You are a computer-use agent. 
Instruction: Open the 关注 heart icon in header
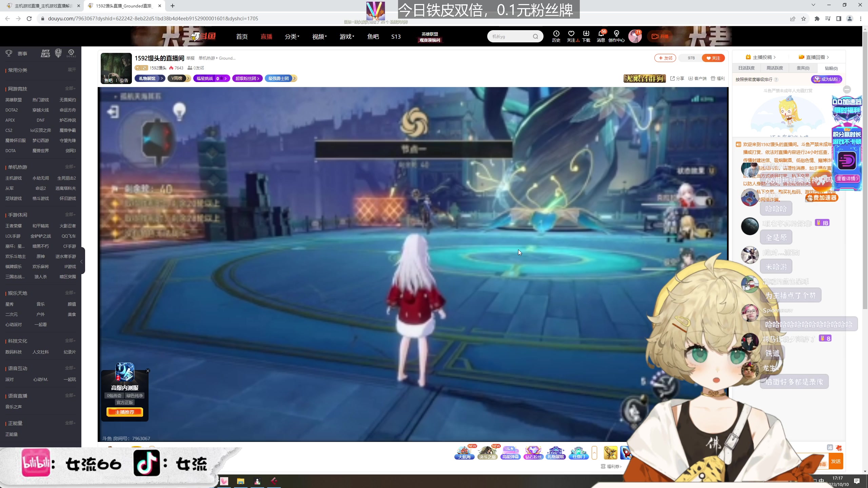point(571,36)
